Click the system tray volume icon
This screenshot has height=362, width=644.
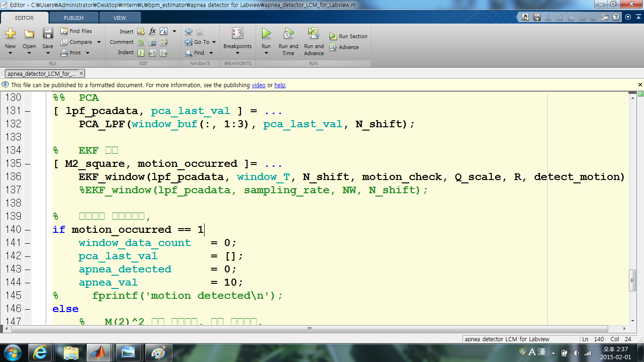pos(576,353)
